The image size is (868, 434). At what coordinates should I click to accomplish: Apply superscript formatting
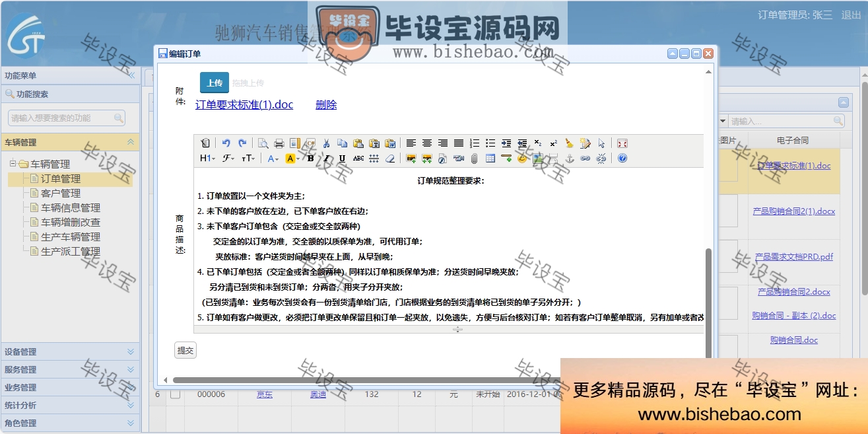pos(554,143)
